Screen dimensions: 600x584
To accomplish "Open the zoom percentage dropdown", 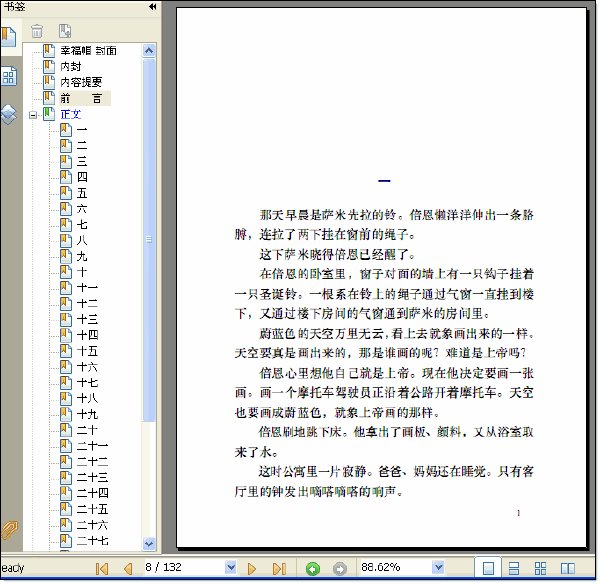I will [x=439, y=567].
